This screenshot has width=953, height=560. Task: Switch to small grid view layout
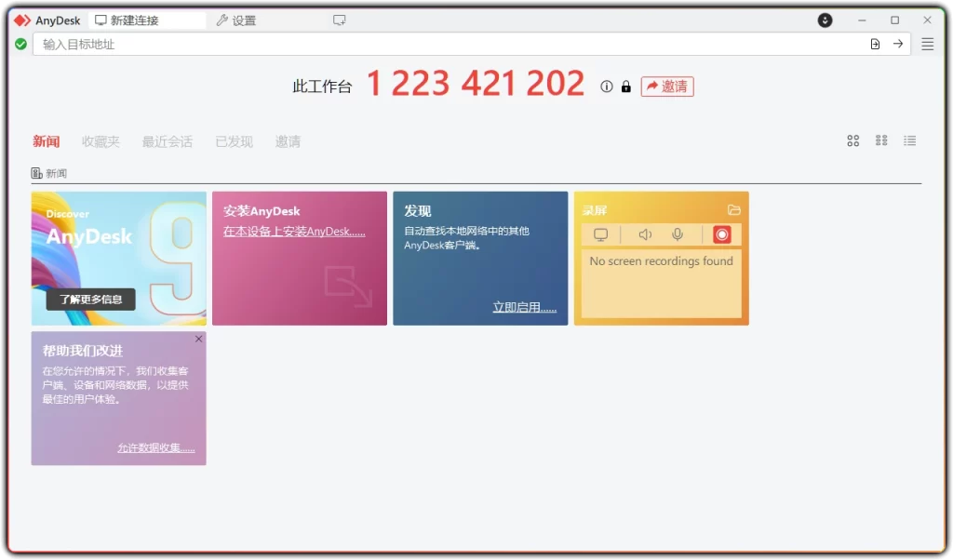coord(881,140)
